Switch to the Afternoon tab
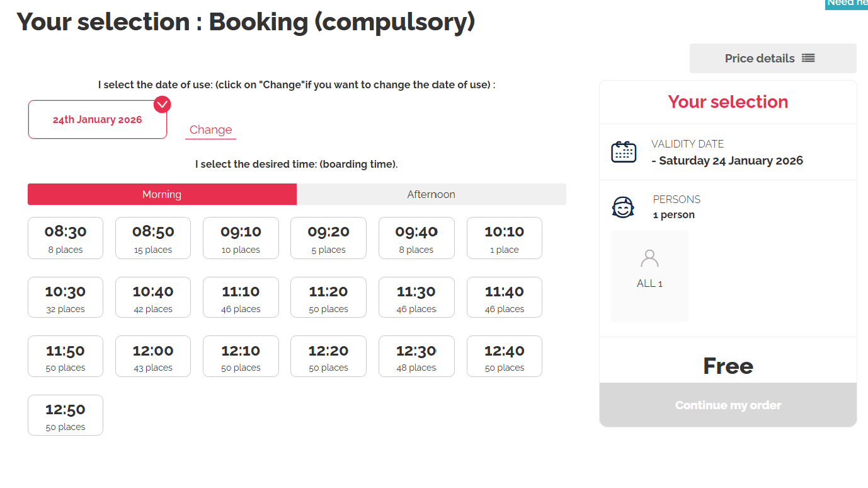Screen dimensions: 868x488 click(x=431, y=194)
